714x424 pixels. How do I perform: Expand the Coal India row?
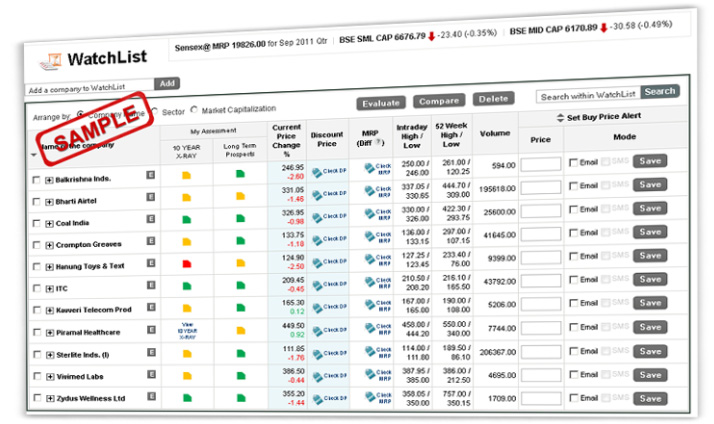click(x=49, y=224)
